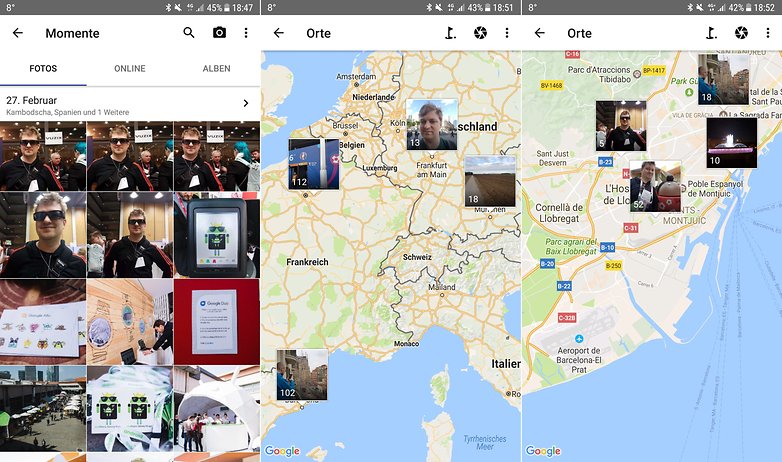Screen dimensions: 782x462
Task: Tap the Bluetooth icon in the 18:51 status bar
Action: [x=428, y=7]
